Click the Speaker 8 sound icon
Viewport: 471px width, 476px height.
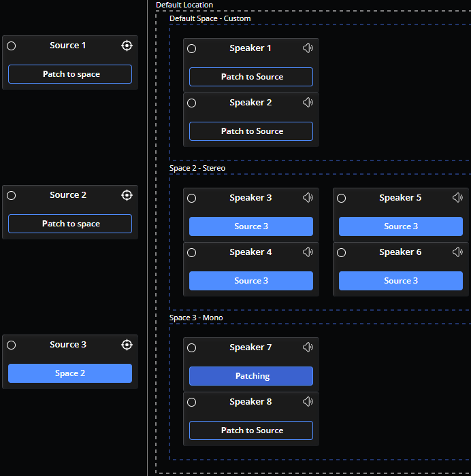click(x=308, y=402)
